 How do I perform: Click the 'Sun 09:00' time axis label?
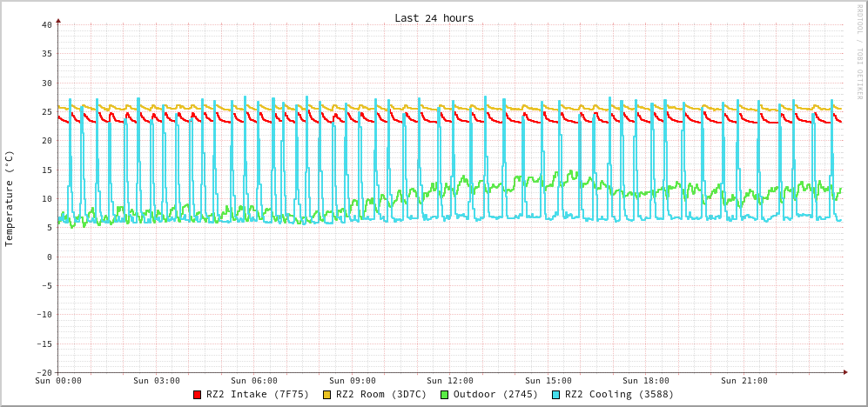(x=352, y=381)
